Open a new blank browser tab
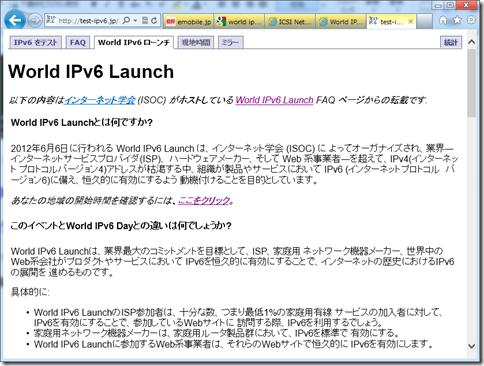The width and height of the screenshot is (484, 366). tap(425, 22)
